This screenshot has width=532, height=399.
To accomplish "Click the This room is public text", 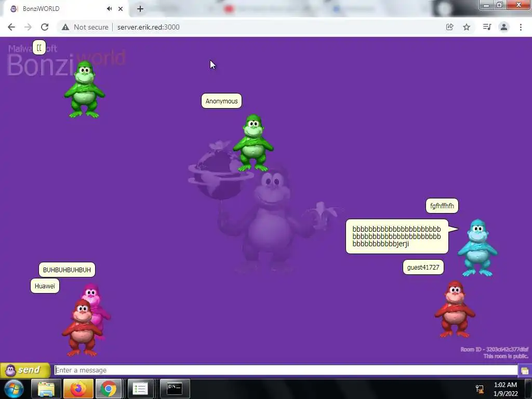I will pyautogui.click(x=506, y=356).
